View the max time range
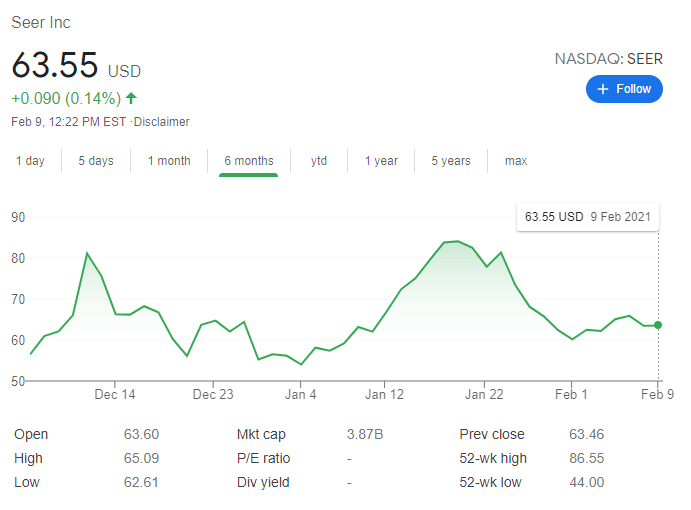 [x=516, y=161]
